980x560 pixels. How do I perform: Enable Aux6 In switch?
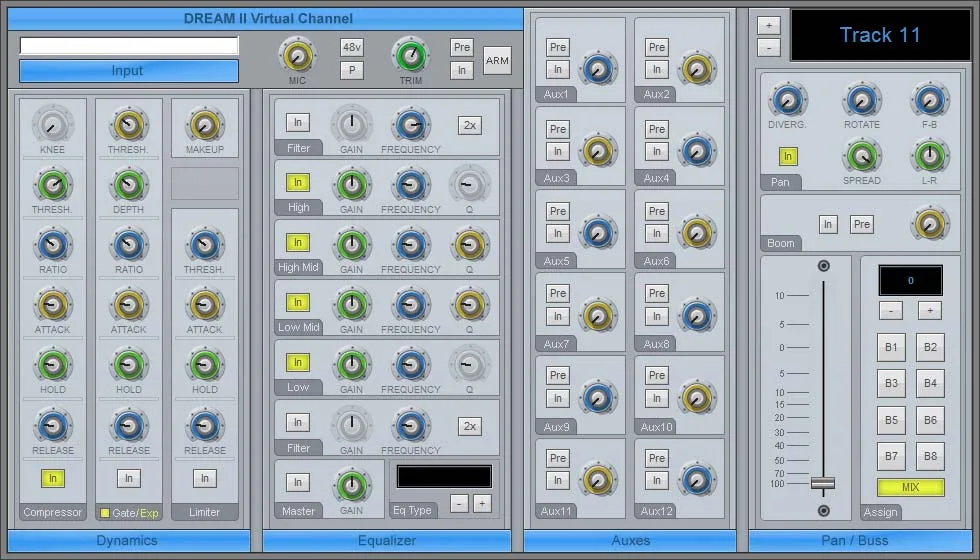[656, 233]
